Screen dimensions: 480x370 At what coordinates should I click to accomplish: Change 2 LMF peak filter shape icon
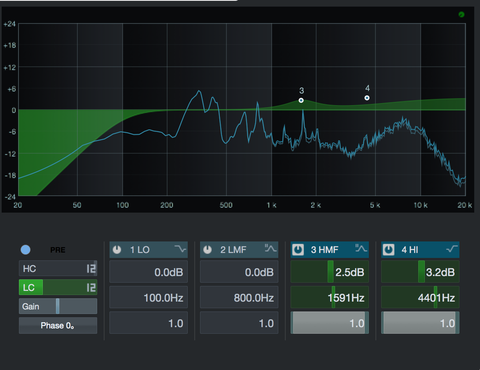pos(271,248)
